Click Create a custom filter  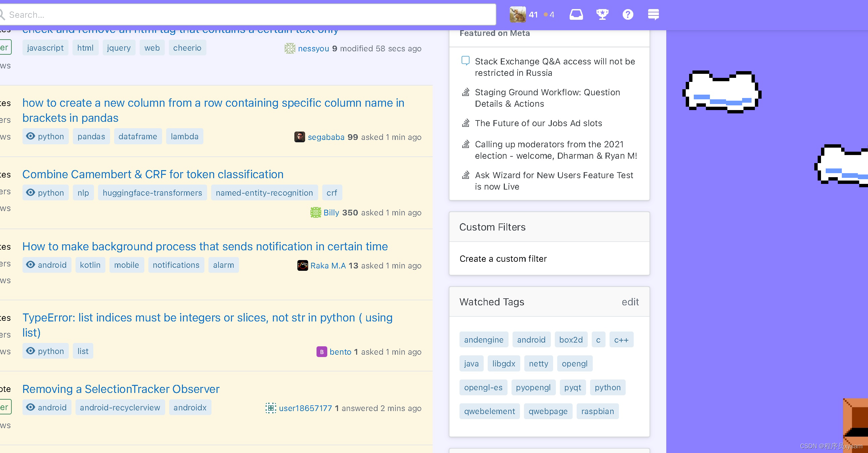pyautogui.click(x=503, y=259)
